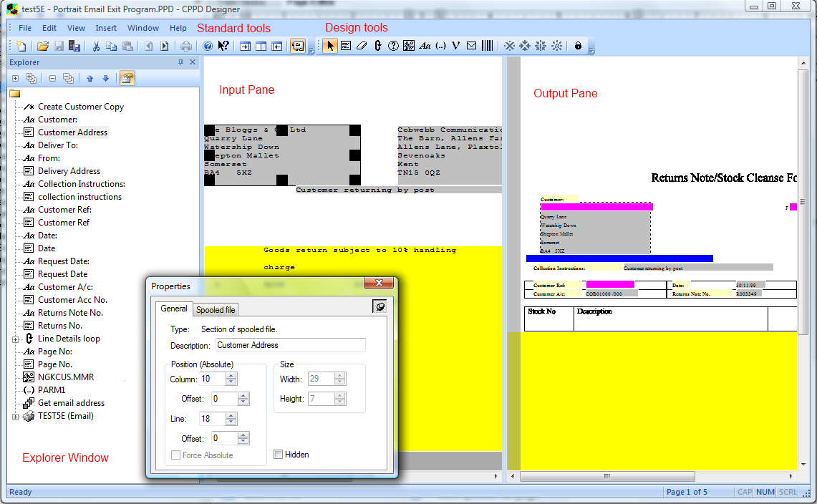817x504 pixels.
Task: Open Help with blue question icon
Action: pyautogui.click(x=208, y=46)
